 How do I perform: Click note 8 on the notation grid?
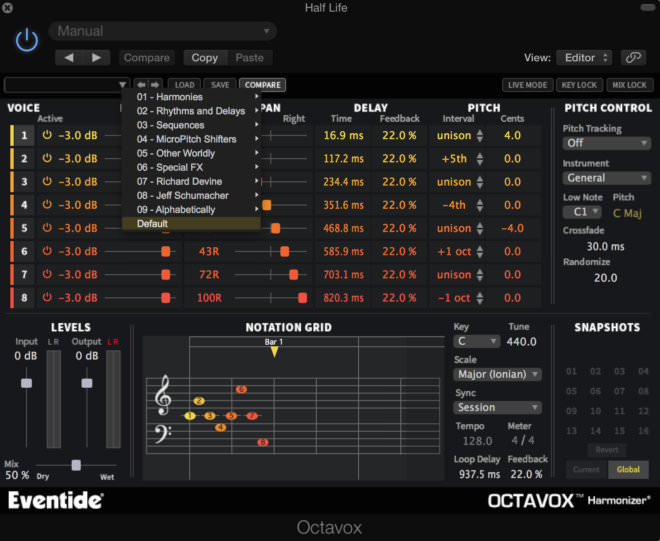tap(263, 442)
